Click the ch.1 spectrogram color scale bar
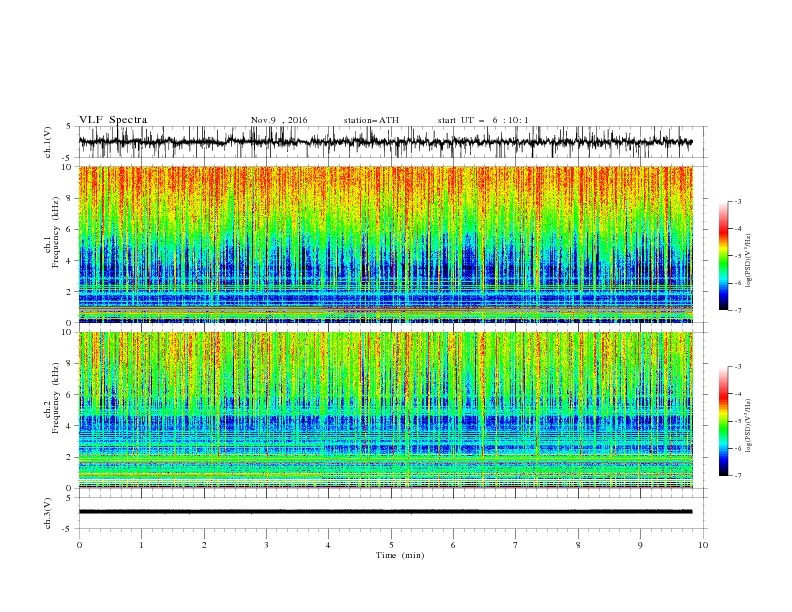The width and height of the screenshot is (792, 612). pos(724,256)
